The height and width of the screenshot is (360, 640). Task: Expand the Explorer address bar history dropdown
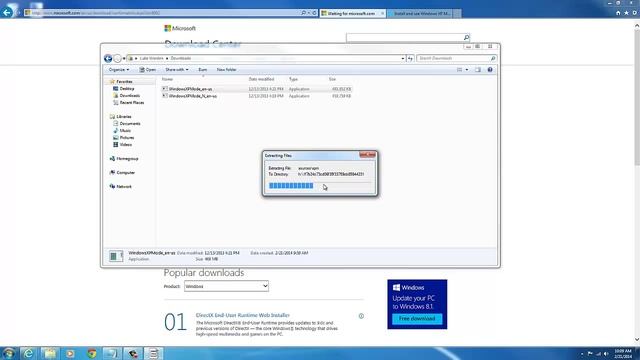[402, 58]
